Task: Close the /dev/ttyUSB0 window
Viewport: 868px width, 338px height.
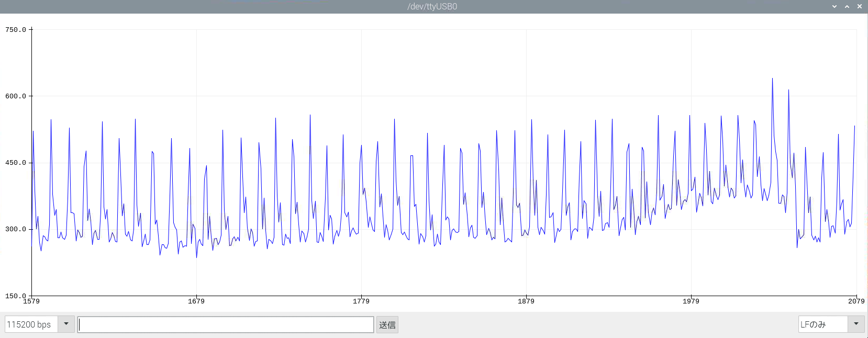Action: click(860, 6)
